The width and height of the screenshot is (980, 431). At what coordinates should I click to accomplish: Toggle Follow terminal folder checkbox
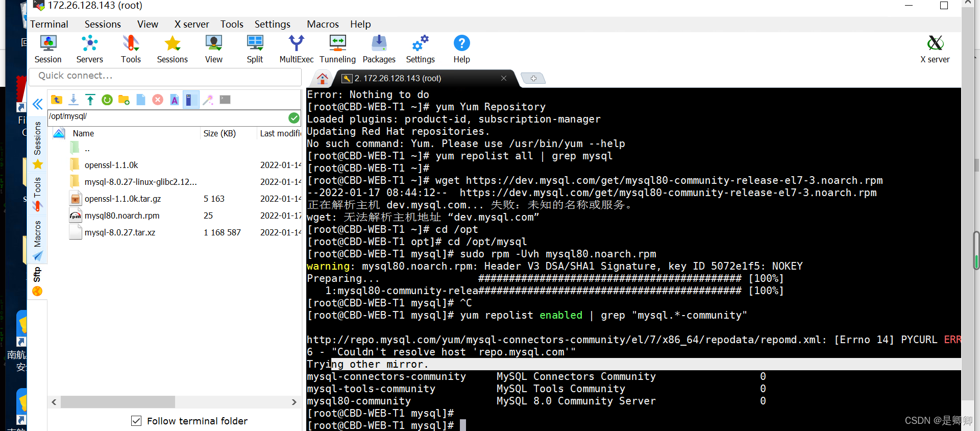pos(136,421)
